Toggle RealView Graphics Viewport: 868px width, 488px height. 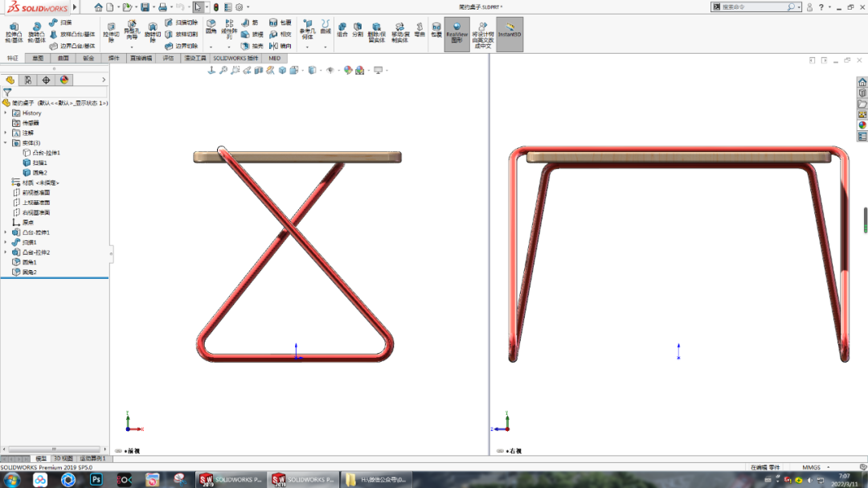[x=457, y=34]
